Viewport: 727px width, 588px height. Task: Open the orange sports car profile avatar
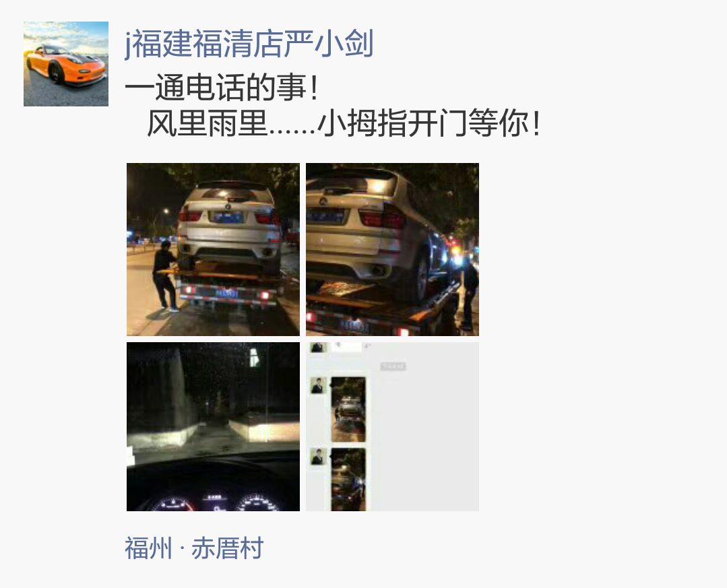pos(66,64)
